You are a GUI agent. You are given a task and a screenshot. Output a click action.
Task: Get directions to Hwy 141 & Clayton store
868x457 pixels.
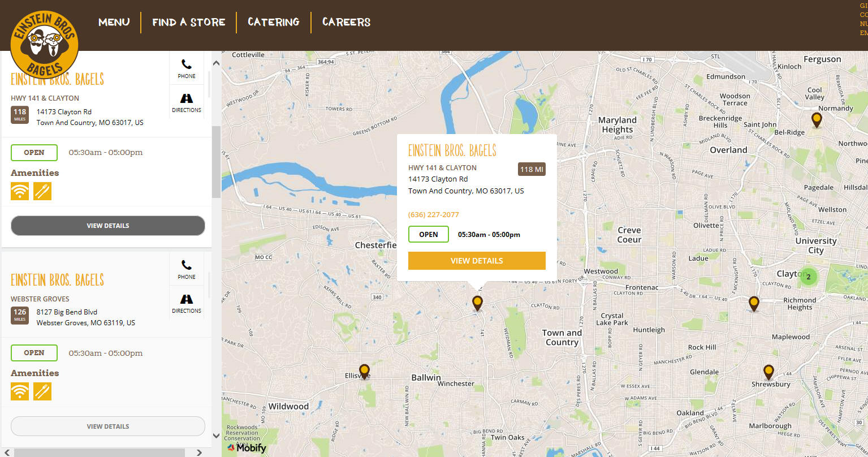pos(187,102)
